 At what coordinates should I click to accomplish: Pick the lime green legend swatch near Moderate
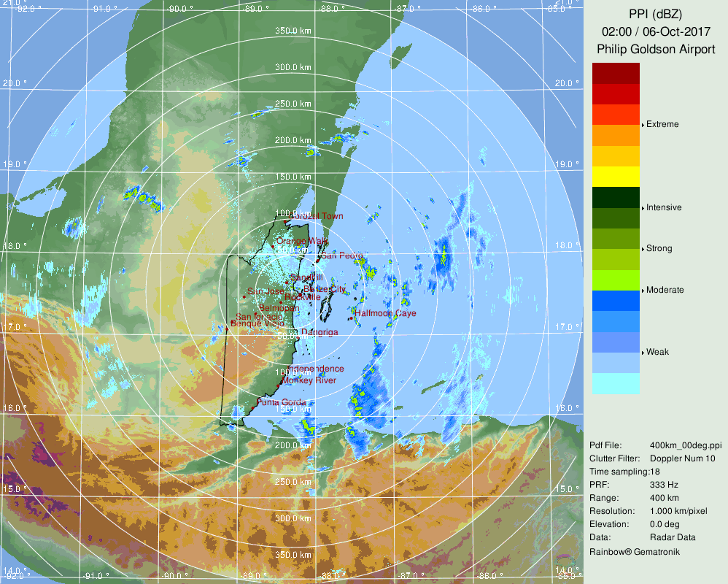coord(616,280)
